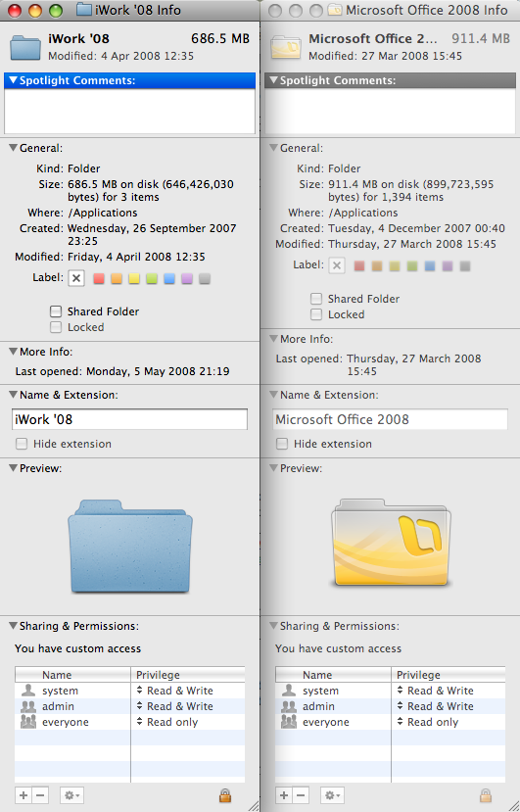Click the iWork '08 folder icon in header
This screenshot has height=812, width=520.
[25, 47]
